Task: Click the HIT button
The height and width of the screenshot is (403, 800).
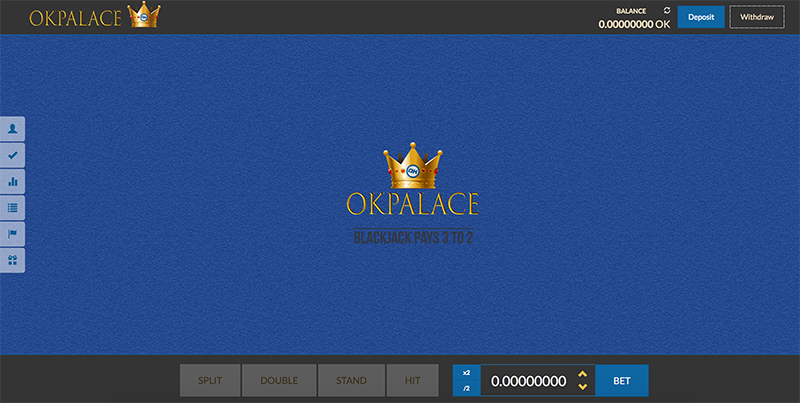Action: 412,380
